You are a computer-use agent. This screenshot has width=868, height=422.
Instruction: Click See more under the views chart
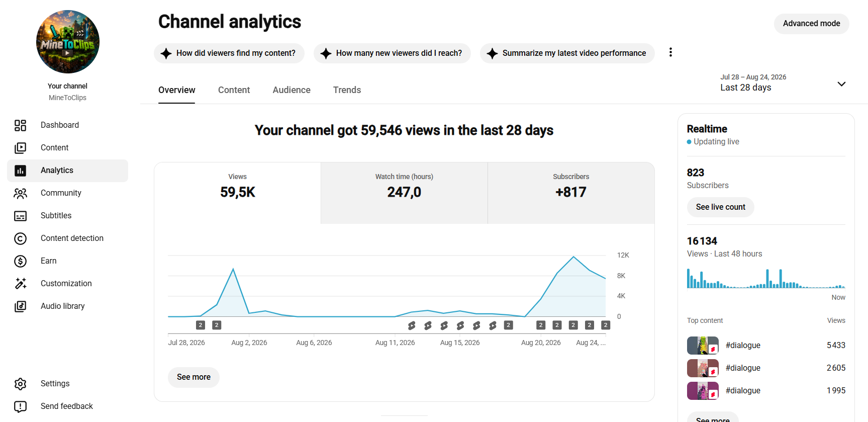194,377
